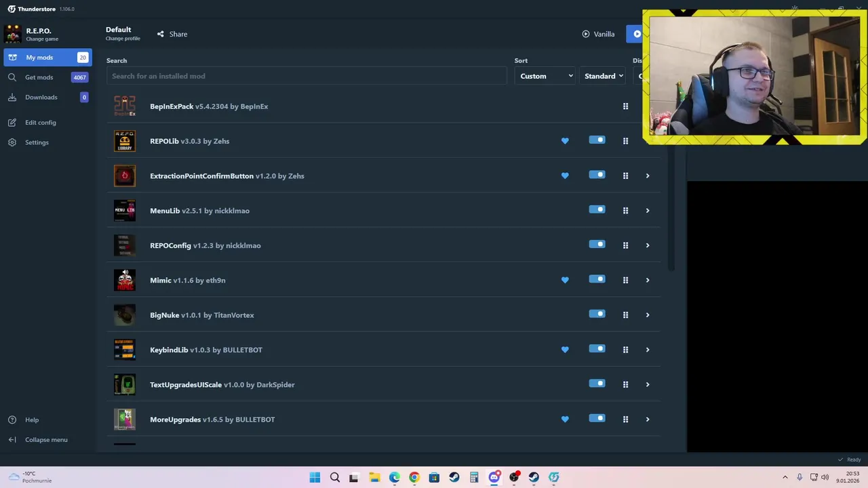Disable the REPOLib mod toggle
The image size is (868, 488).
click(x=597, y=140)
